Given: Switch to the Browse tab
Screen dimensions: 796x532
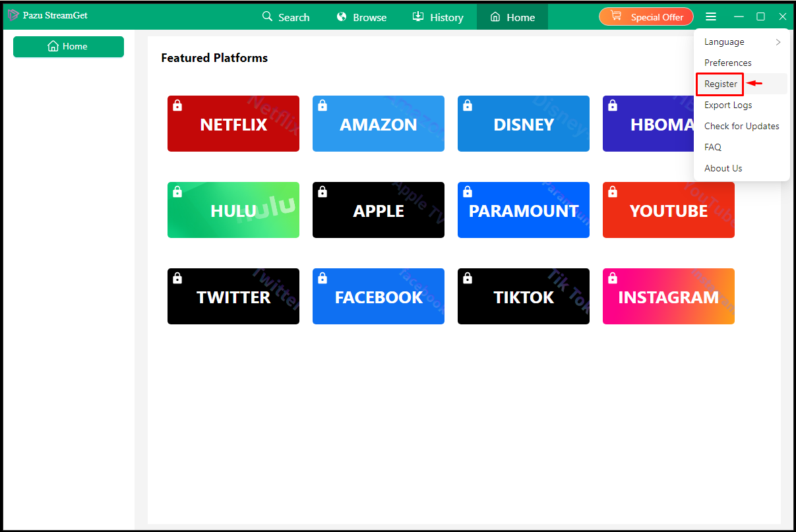Looking at the screenshot, I should (361, 17).
